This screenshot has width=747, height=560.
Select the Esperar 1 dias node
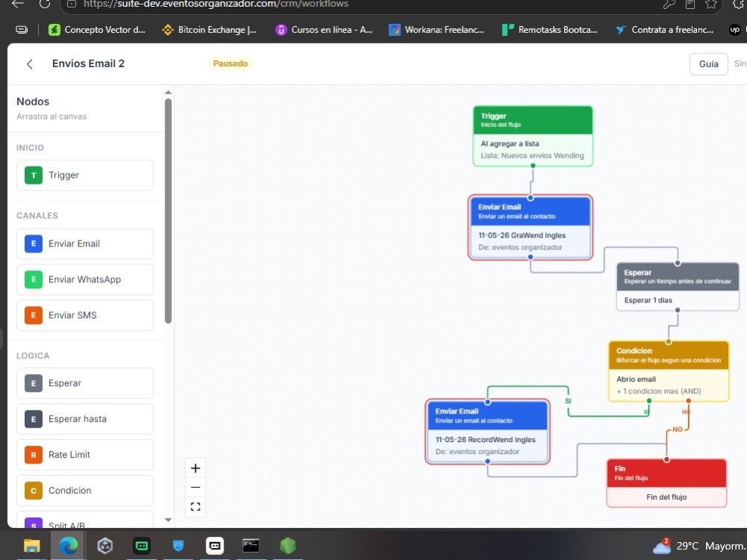click(678, 287)
